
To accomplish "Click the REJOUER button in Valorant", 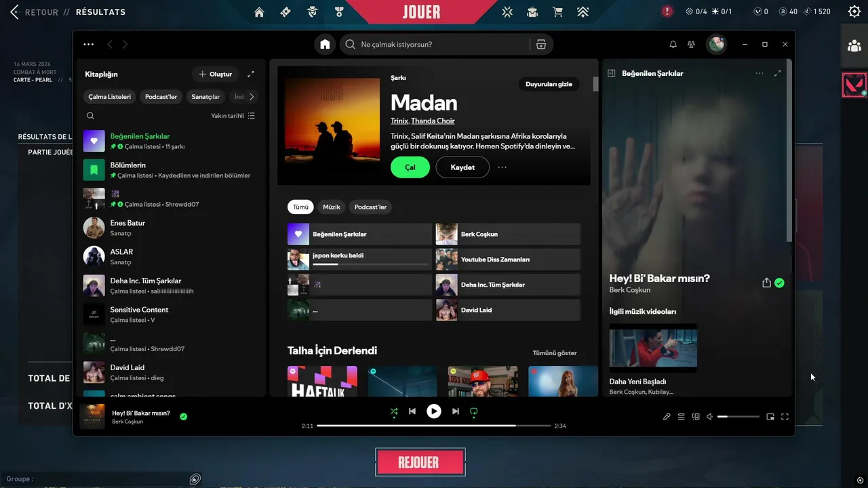I will 420,463.
